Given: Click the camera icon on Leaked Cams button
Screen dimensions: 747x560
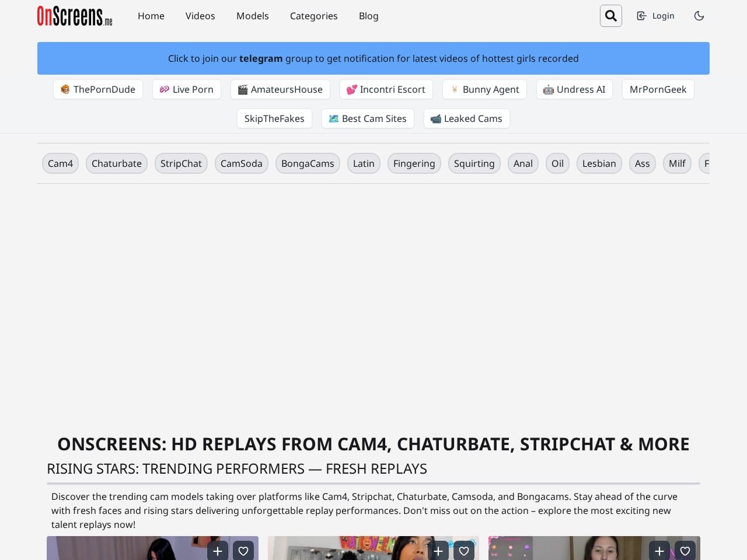Looking at the screenshot, I should (x=435, y=118).
